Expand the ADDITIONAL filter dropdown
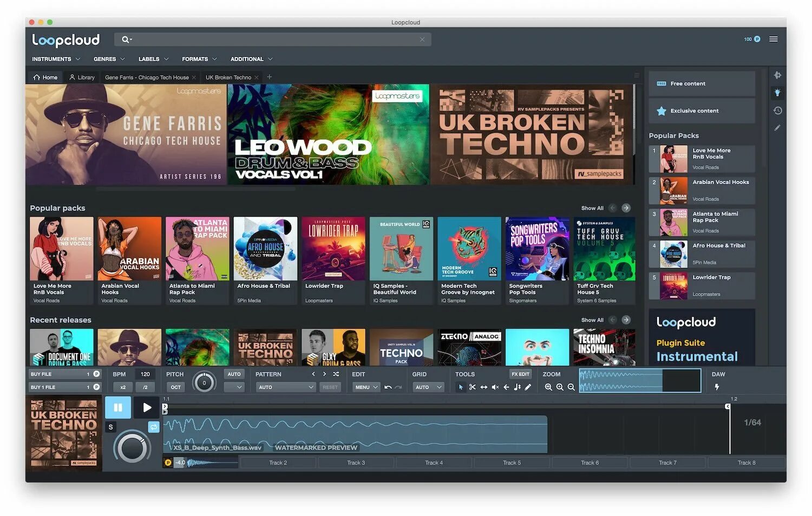The image size is (812, 516). pyautogui.click(x=252, y=59)
